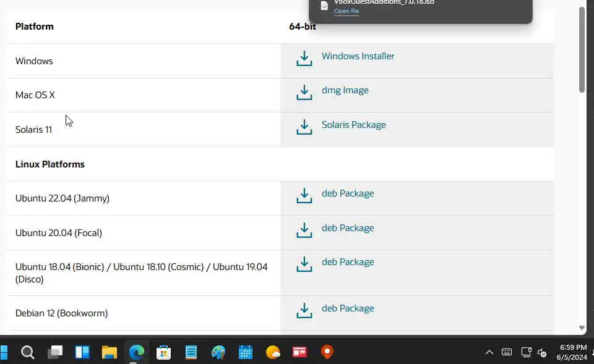Image resolution: width=594 pixels, height=364 pixels.
Task: Click the dmg Image download icon
Action: click(x=304, y=92)
